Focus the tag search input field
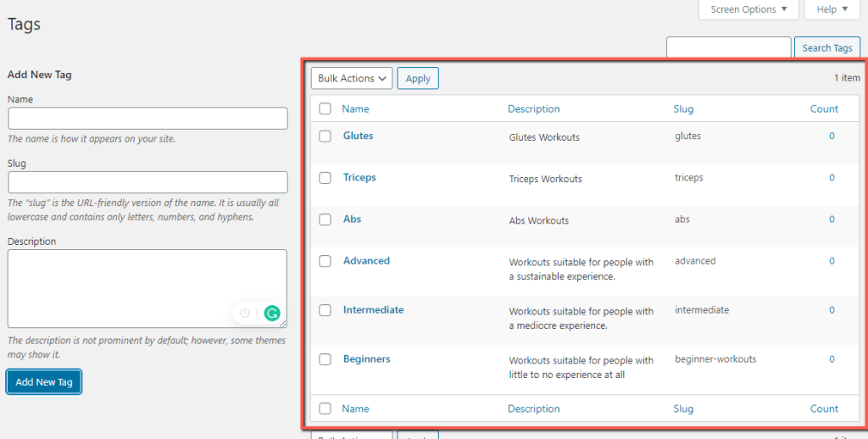This screenshot has height=439, width=868. 728,47
